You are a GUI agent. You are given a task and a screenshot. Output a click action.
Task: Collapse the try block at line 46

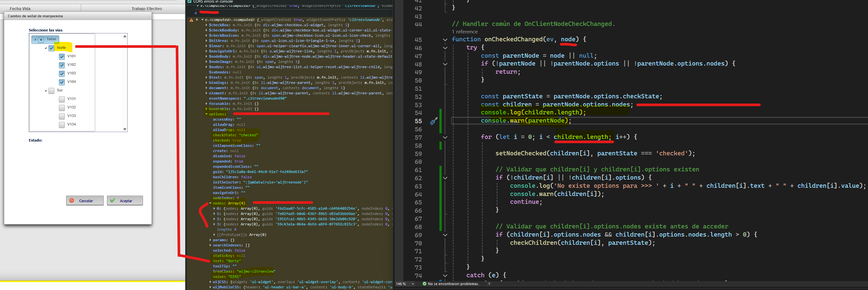coord(445,48)
